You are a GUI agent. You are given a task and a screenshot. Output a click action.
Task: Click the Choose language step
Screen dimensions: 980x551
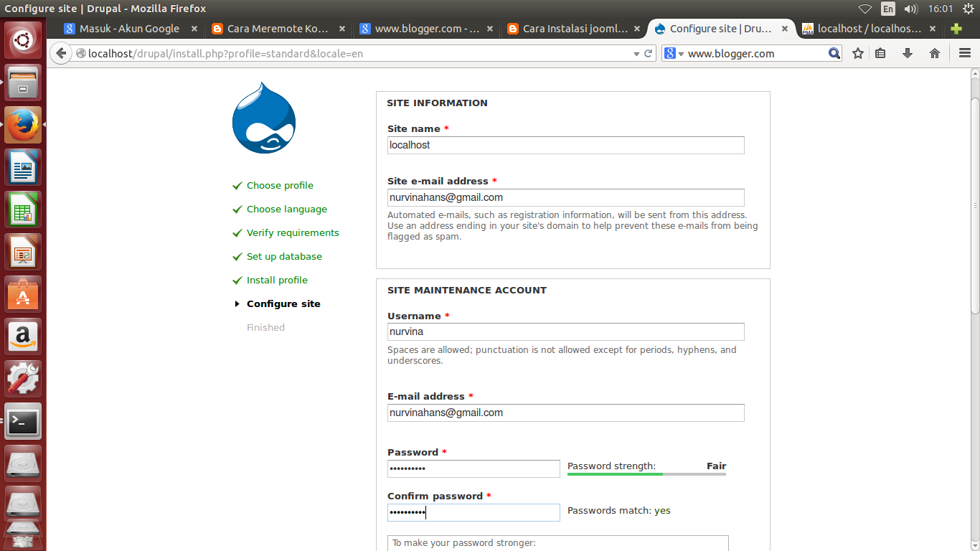click(287, 209)
